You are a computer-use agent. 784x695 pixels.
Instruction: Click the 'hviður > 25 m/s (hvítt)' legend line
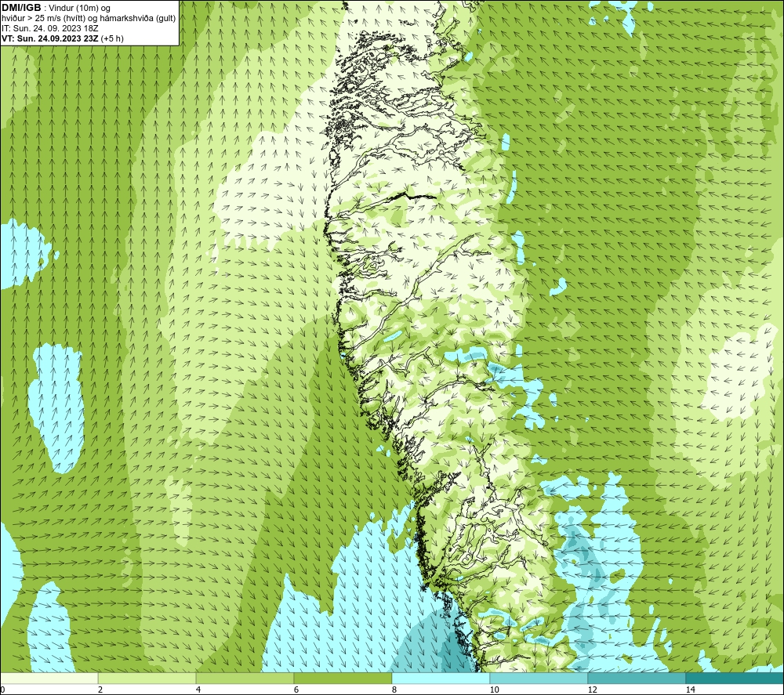[89, 19]
